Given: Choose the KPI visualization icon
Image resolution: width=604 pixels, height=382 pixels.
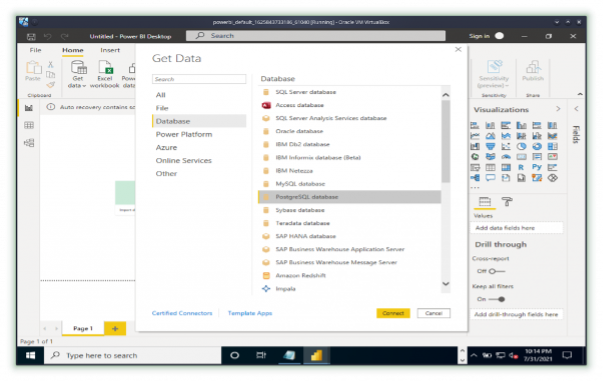Looking at the screenshot, I should (552, 157).
